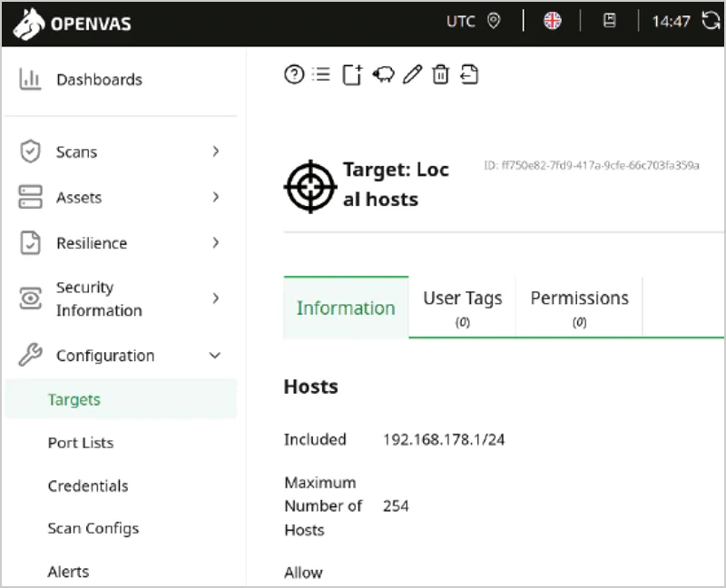Image resolution: width=726 pixels, height=588 pixels.
Task: Open Port Lists from the sidebar
Action: pyautogui.click(x=82, y=443)
